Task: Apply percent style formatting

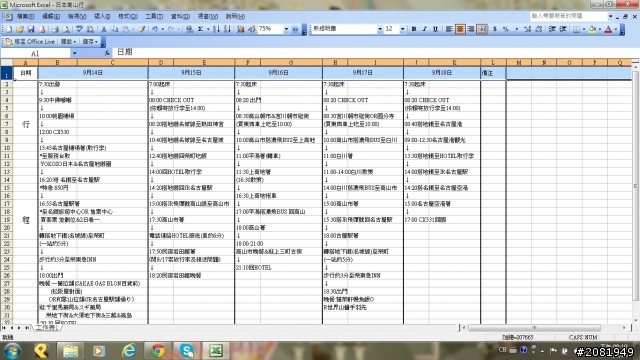Action: click(506, 29)
